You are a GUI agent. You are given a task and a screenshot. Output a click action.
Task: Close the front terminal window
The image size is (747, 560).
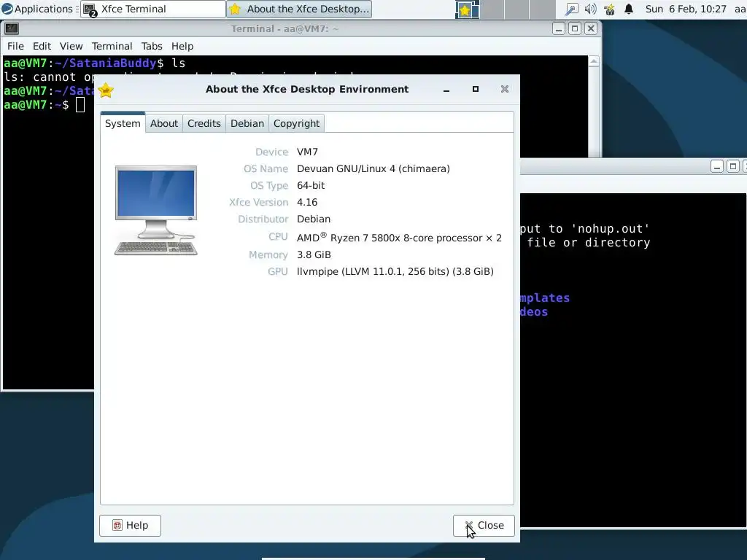[591, 28]
